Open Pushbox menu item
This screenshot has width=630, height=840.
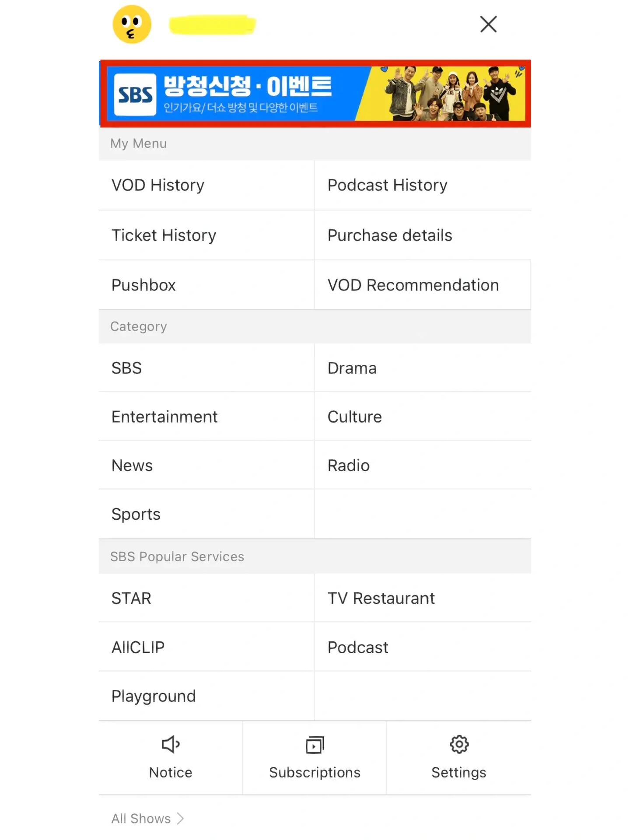[206, 285]
